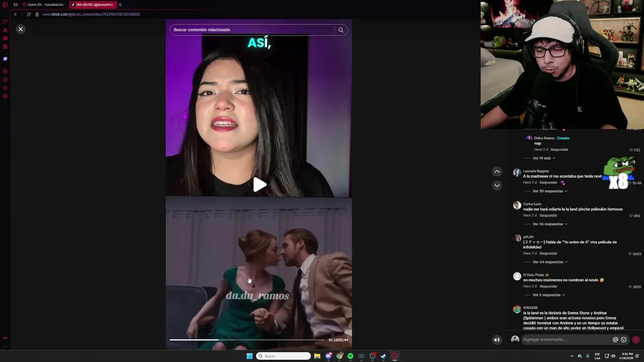Screen dimensions: 644x362
Task: Open Spotify from the taskbar
Action: click(350, 356)
